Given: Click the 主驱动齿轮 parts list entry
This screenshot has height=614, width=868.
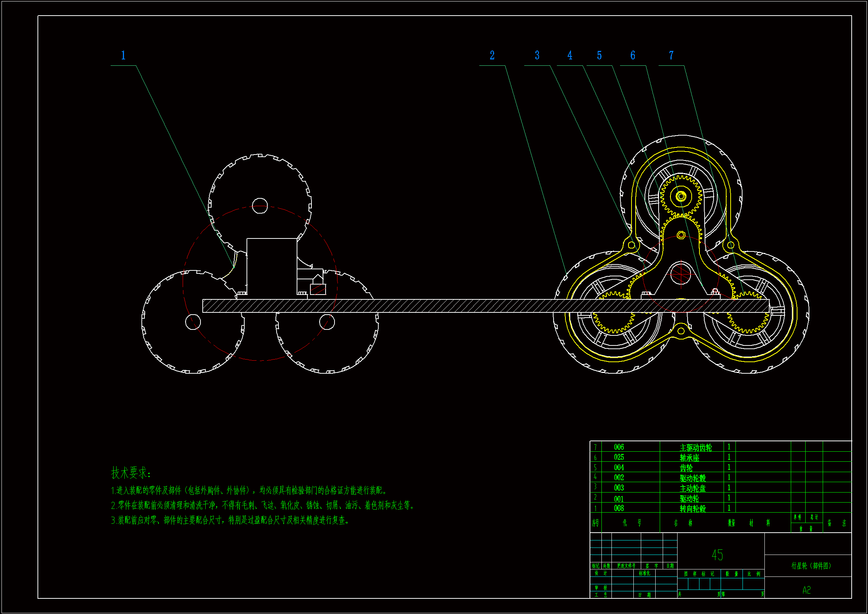Looking at the screenshot, I should coord(696,448).
